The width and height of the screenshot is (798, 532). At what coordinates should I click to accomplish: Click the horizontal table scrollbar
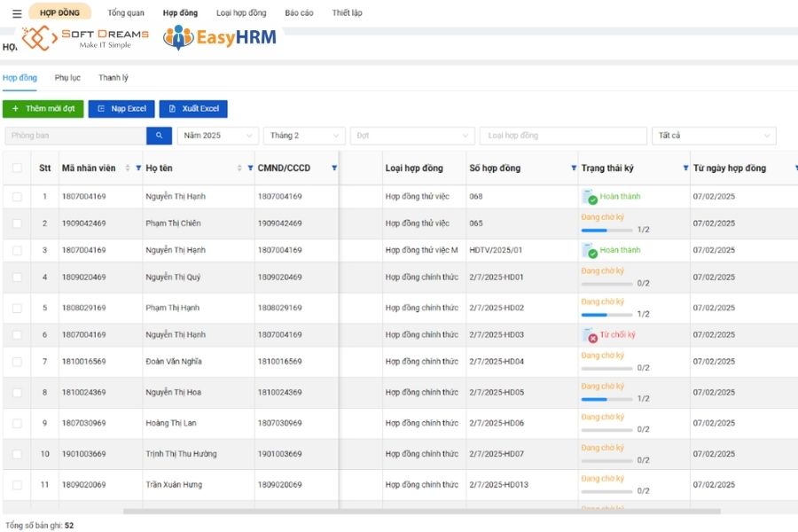tap(422, 511)
